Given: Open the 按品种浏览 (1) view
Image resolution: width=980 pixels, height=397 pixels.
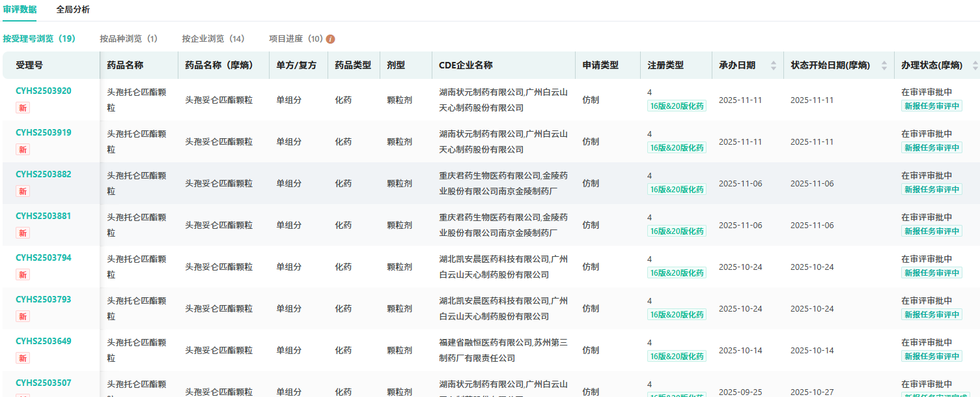Looking at the screenshot, I should [x=128, y=39].
